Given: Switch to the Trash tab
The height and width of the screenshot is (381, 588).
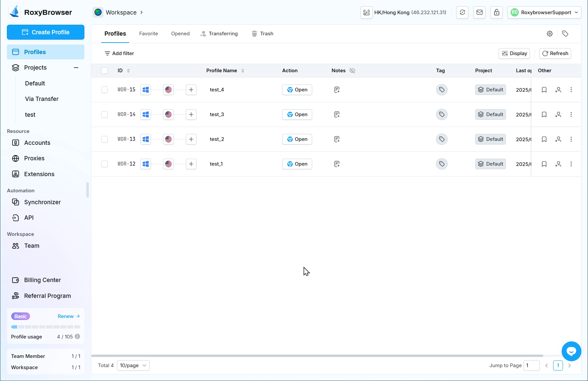Looking at the screenshot, I should point(263,34).
